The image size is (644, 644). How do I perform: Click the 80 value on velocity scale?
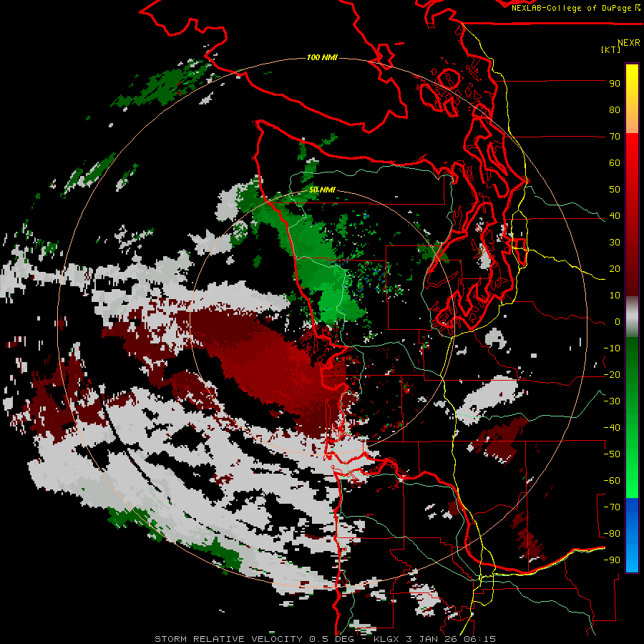point(615,110)
